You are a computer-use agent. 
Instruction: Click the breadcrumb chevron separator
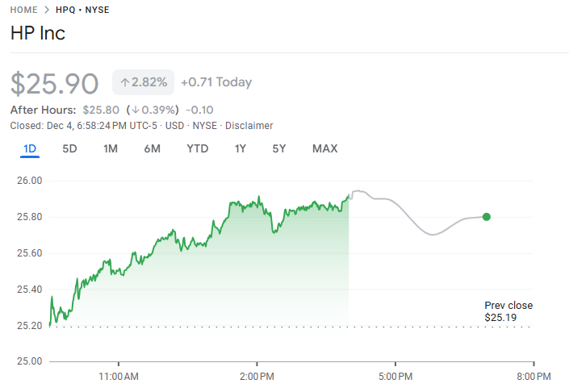pyautogui.click(x=47, y=10)
